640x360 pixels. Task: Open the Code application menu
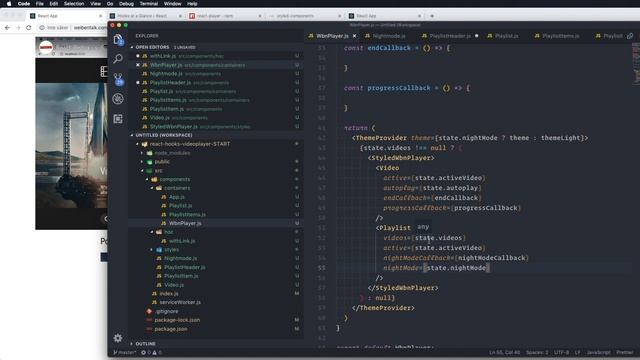24,4
